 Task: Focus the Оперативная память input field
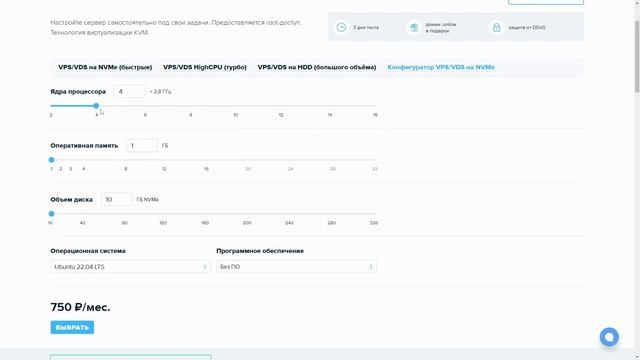(x=142, y=145)
